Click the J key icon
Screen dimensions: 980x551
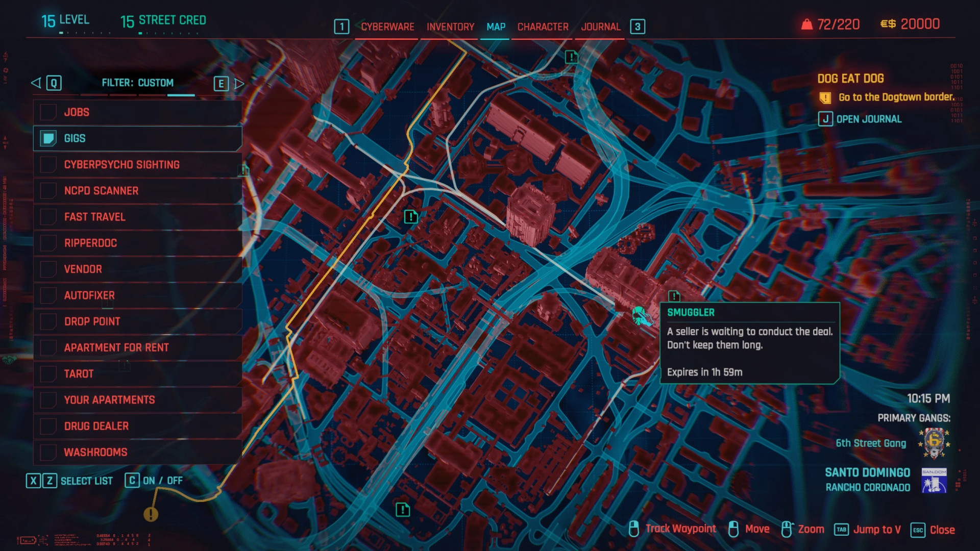(x=825, y=119)
